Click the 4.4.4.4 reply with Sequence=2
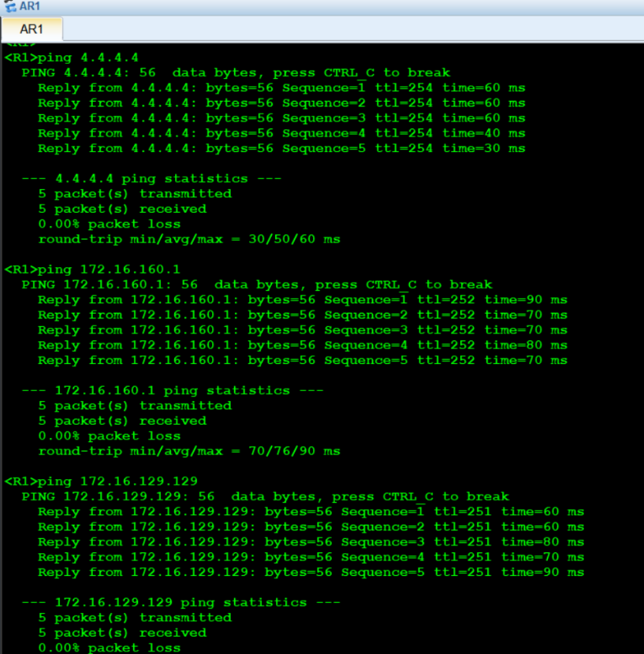 281,103
